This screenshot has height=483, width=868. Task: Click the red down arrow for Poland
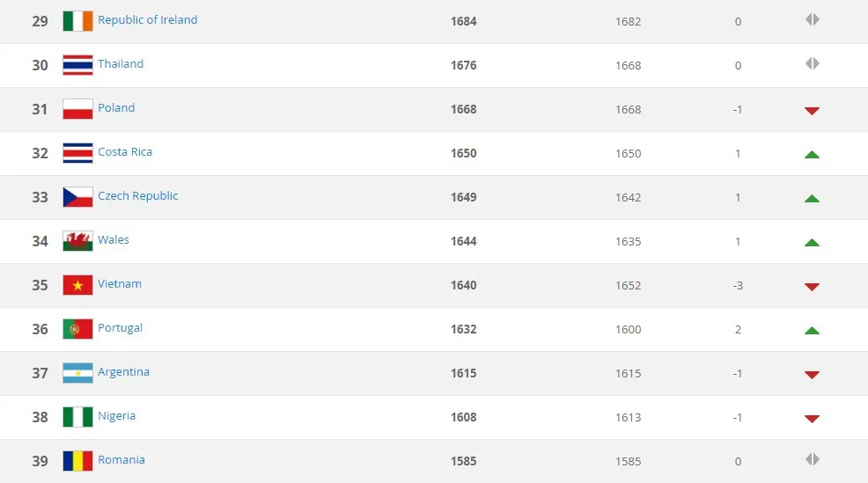[812, 111]
